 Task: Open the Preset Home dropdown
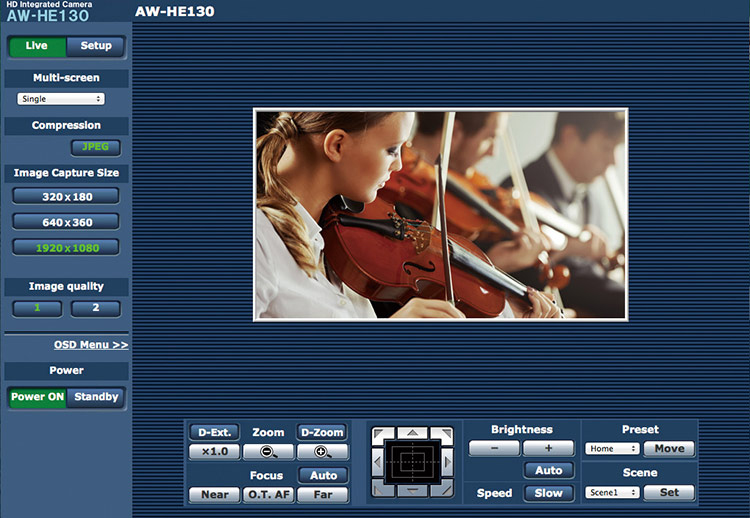612,449
